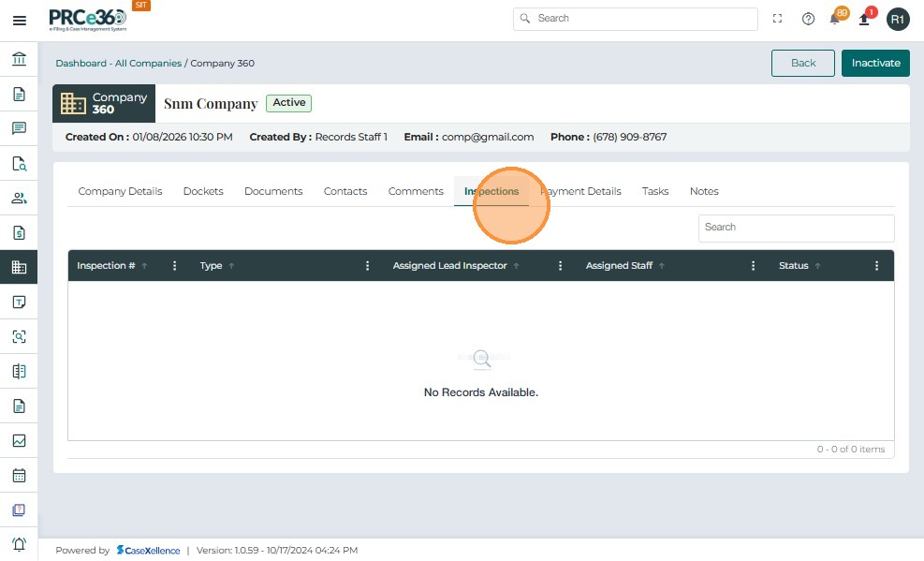Click the Snm Company name heading

(211, 104)
